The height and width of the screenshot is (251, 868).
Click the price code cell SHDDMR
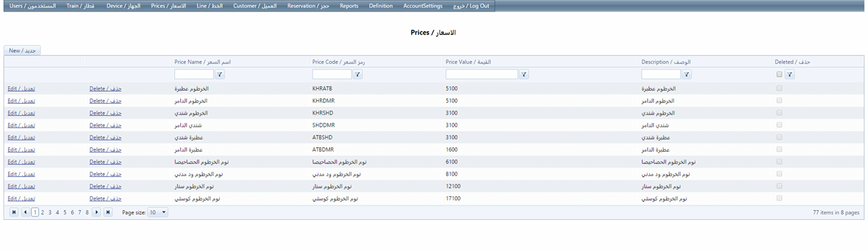(323, 125)
